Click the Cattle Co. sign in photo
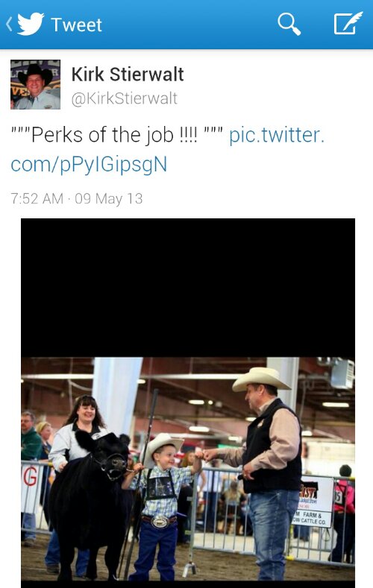Image resolution: width=373 pixels, height=588 pixels. point(313,502)
